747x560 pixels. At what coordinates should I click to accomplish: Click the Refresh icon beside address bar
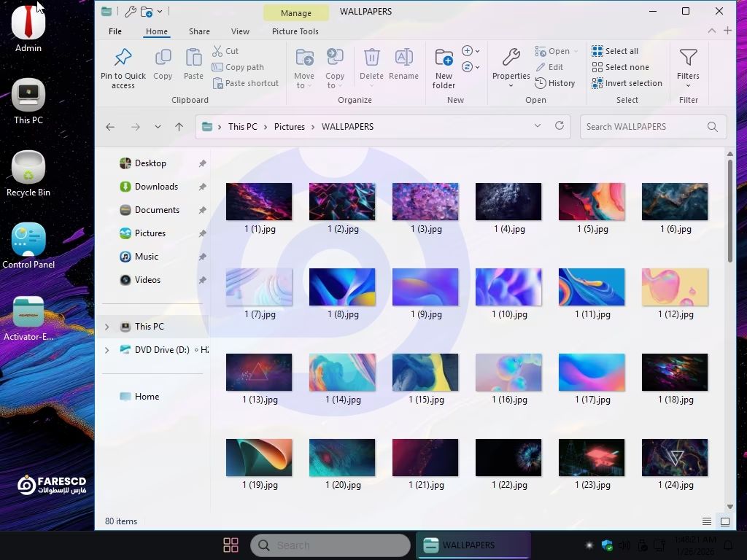pyautogui.click(x=560, y=126)
